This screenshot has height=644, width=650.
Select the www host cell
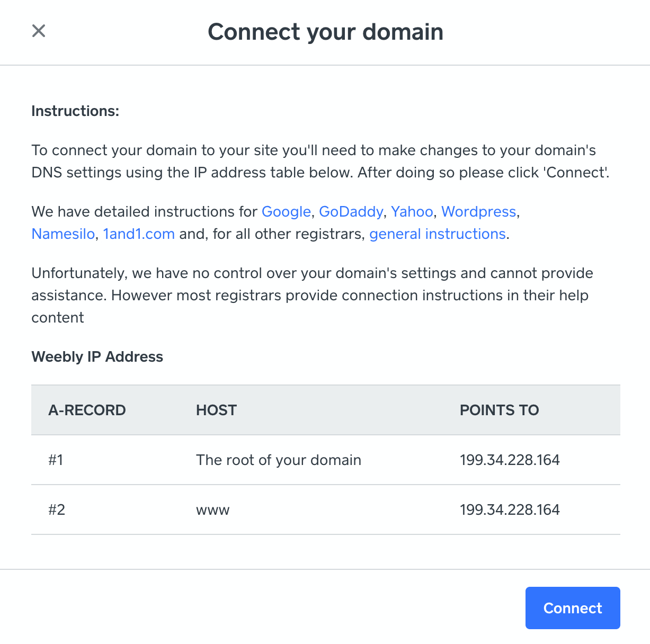tap(212, 511)
